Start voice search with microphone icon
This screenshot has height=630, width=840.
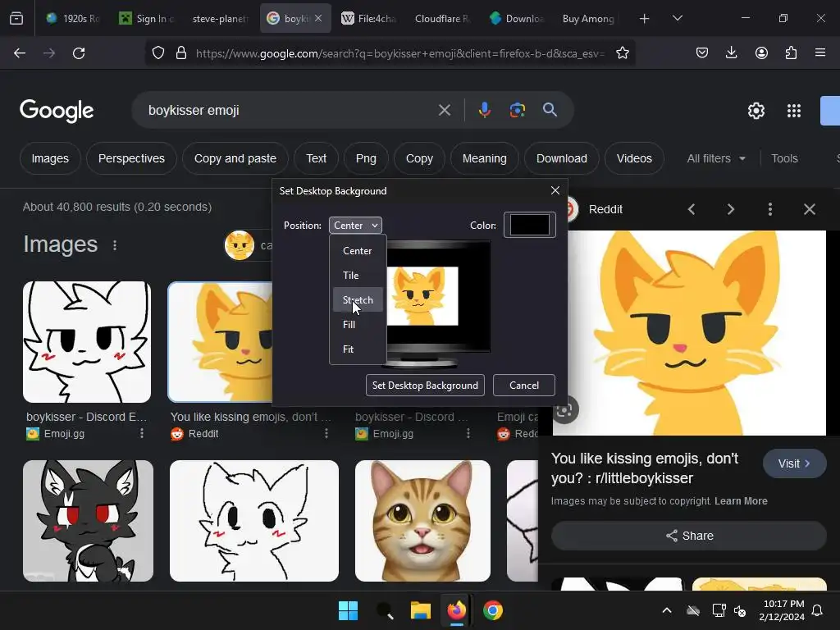point(484,111)
